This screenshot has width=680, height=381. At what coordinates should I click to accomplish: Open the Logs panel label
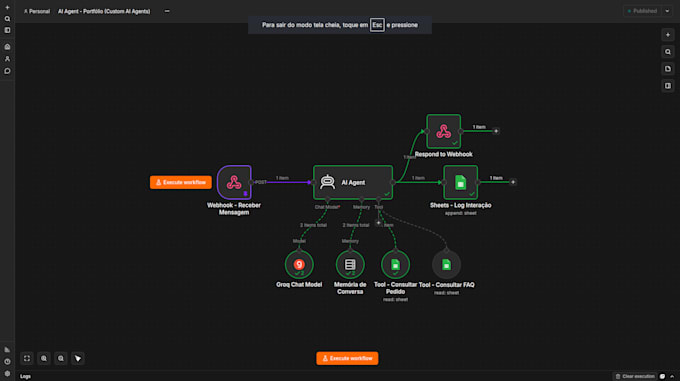25,376
